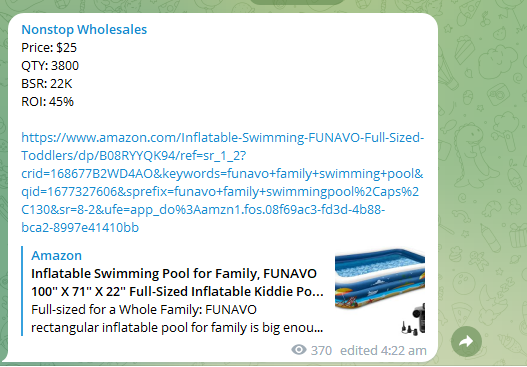Click the Full-sized for a Whole Family description

[x=177, y=319]
